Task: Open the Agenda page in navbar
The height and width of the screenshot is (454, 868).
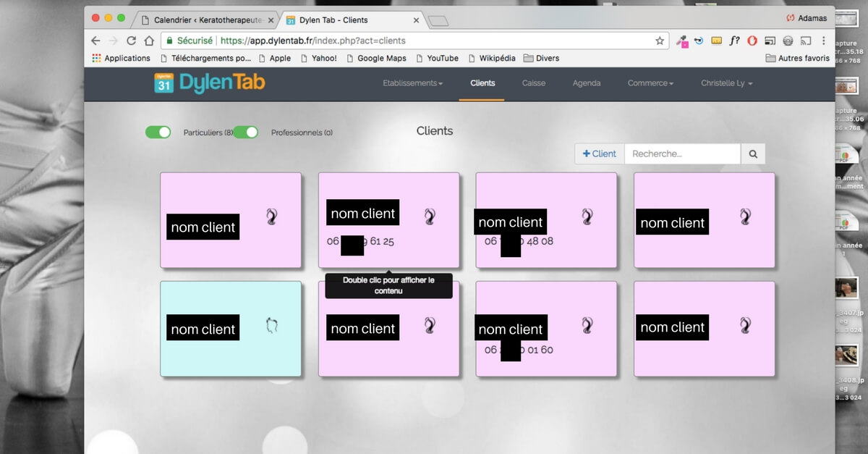Action: 587,83
